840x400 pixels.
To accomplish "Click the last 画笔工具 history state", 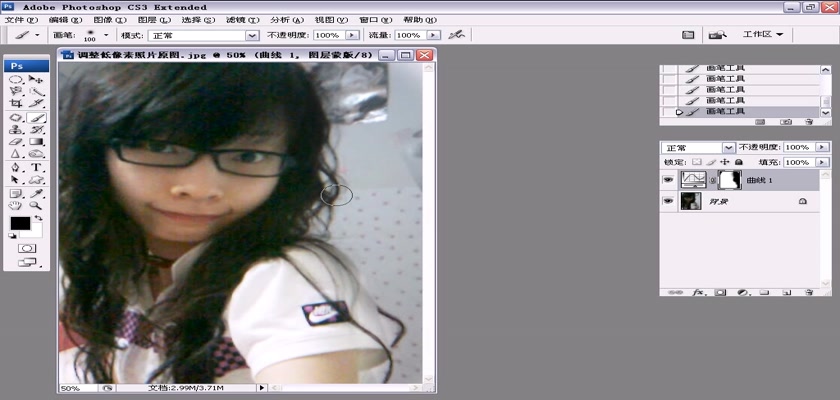I will pyautogui.click(x=726, y=111).
